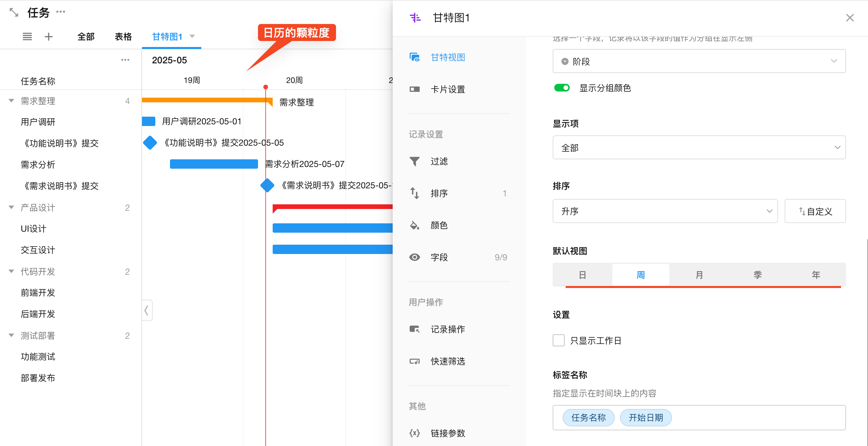This screenshot has width=868, height=446.
Task: Collapse the 需求整理 group
Action: click(x=11, y=101)
